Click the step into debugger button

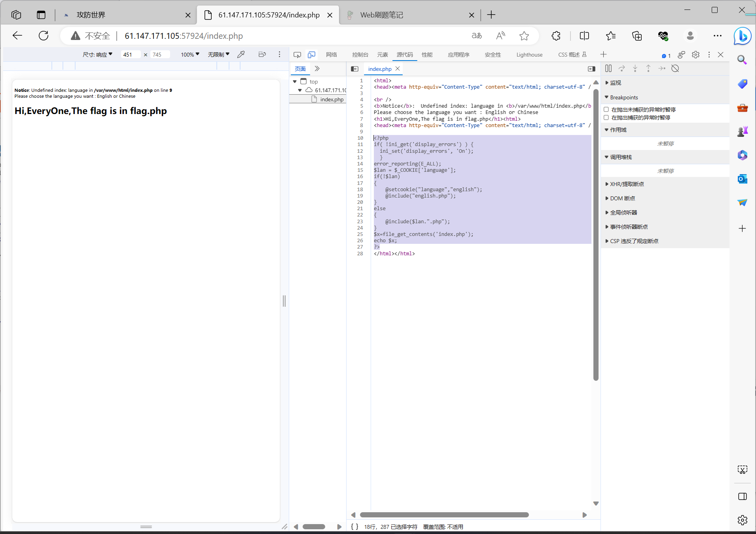coord(635,68)
